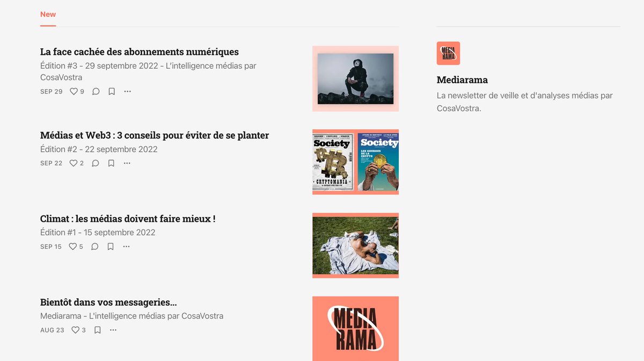
Task: Click the "SEP 15" date label
Action: [51, 247]
